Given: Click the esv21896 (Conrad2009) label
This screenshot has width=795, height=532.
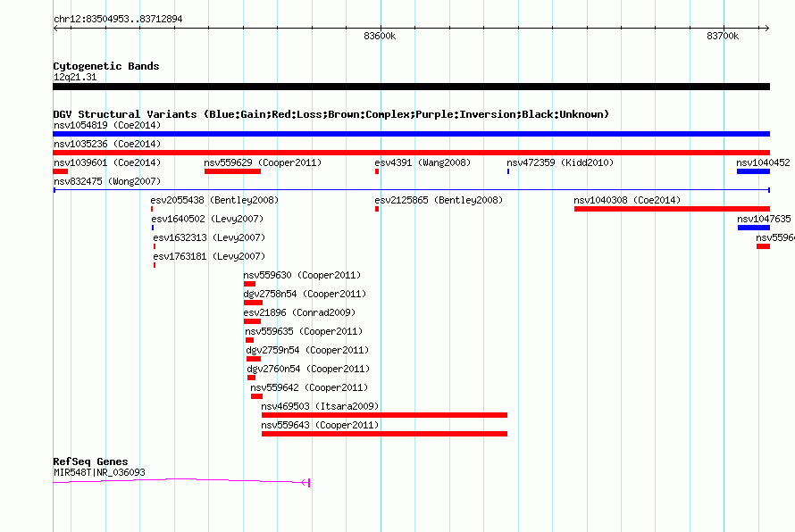Looking at the screenshot, I should click(x=299, y=312).
